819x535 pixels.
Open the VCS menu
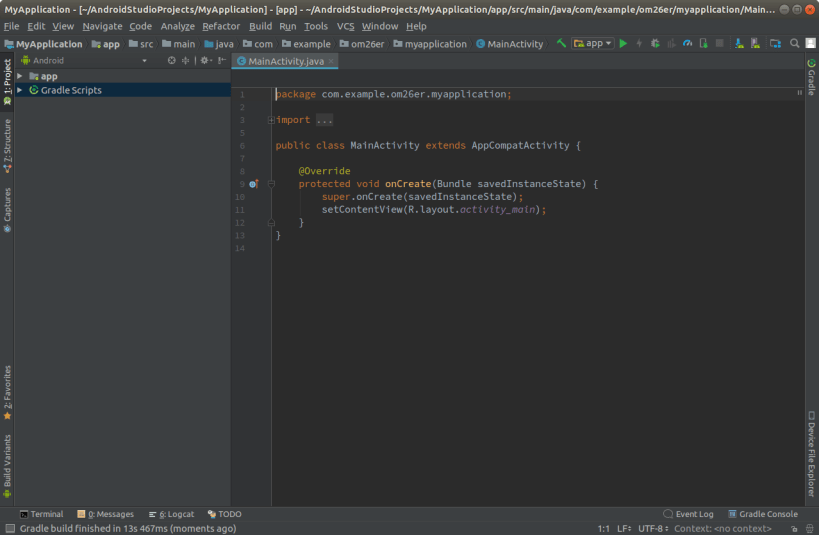pyautogui.click(x=345, y=26)
